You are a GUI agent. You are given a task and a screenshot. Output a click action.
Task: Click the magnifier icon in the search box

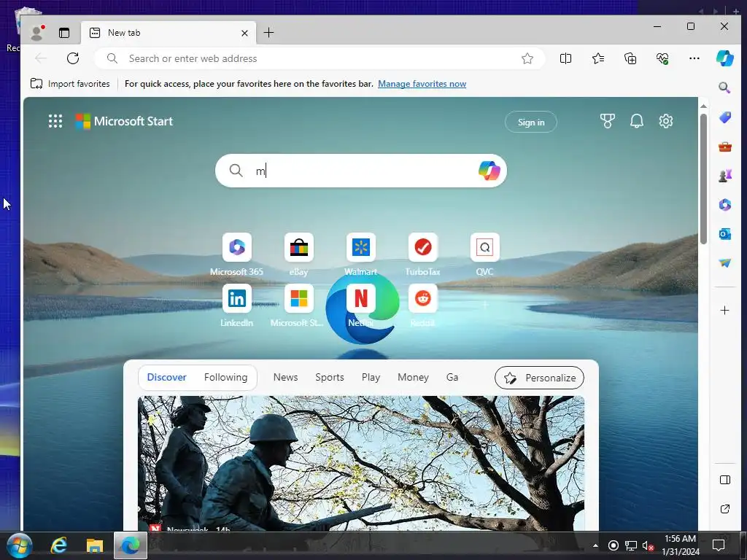coord(236,171)
